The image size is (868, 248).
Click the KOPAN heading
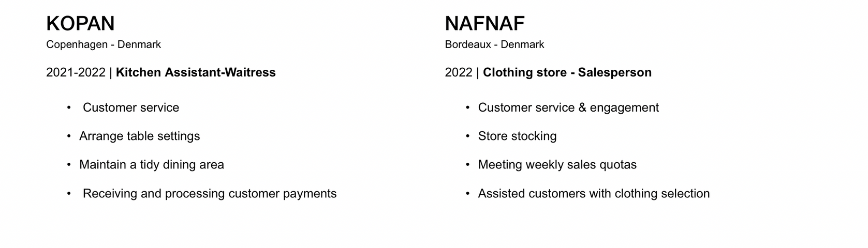pos(80,24)
